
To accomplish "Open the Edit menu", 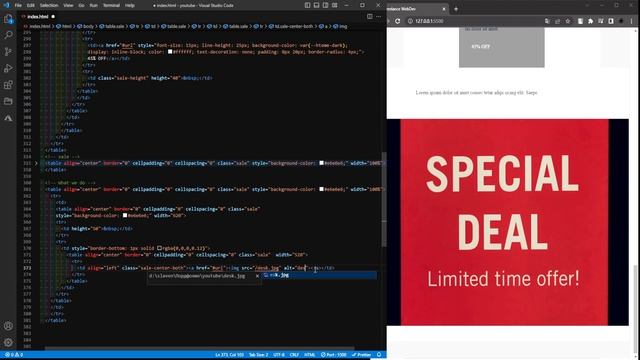I will click(x=31, y=6).
